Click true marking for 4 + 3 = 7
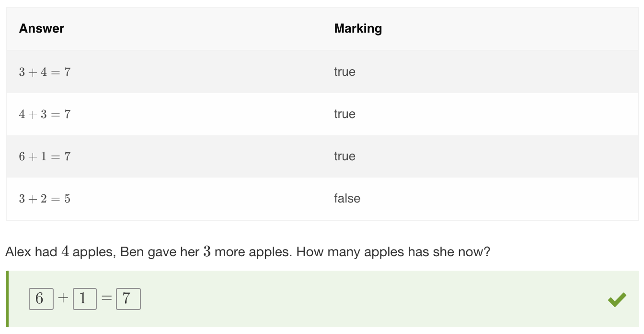 (345, 114)
